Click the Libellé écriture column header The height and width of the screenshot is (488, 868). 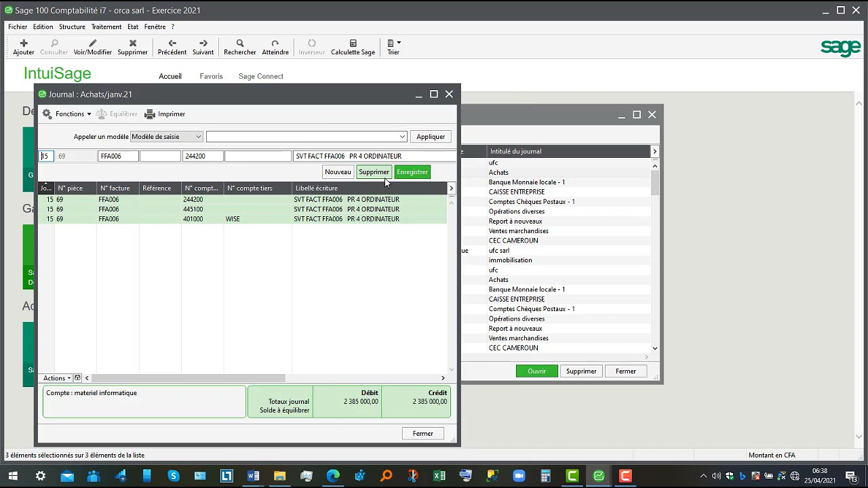pyautogui.click(x=369, y=188)
